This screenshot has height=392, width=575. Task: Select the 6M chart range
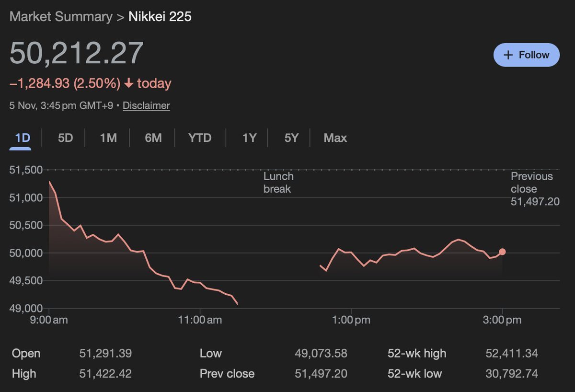pos(153,138)
